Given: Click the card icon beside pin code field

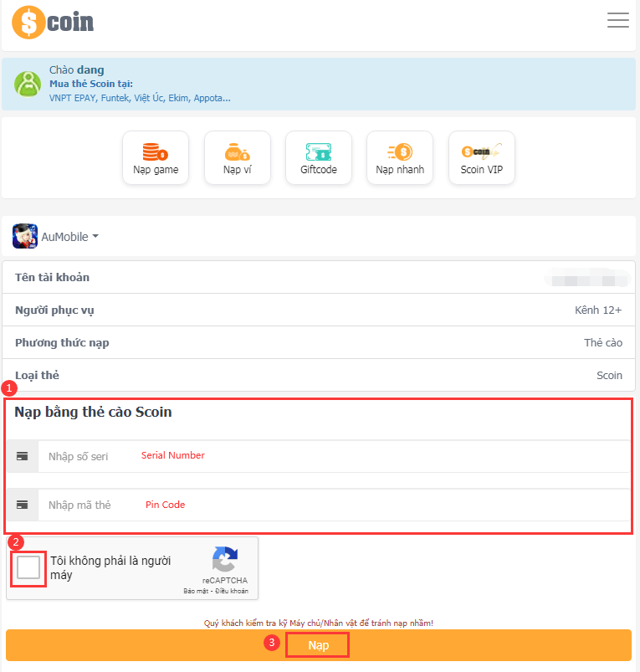Looking at the screenshot, I should click(23, 505).
